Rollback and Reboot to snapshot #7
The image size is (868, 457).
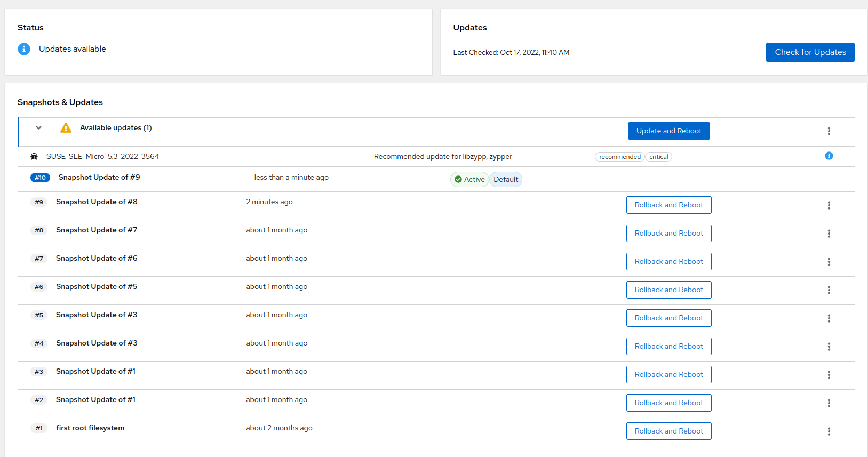coord(669,262)
